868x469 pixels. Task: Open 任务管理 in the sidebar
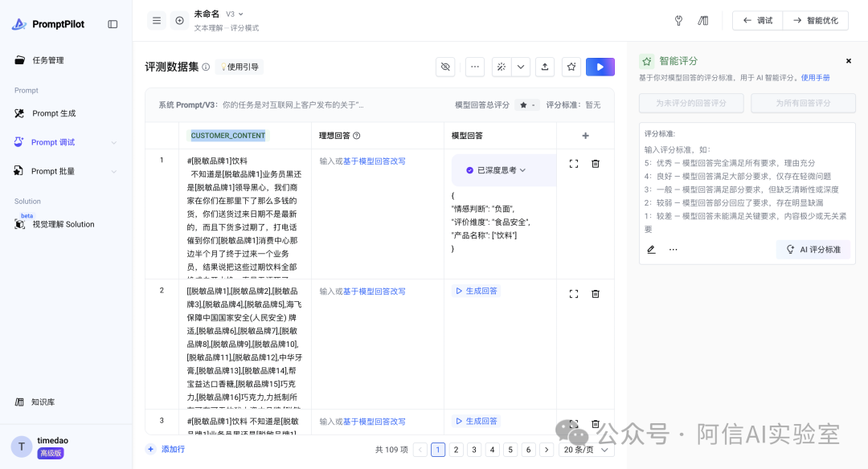coord(47,60)
